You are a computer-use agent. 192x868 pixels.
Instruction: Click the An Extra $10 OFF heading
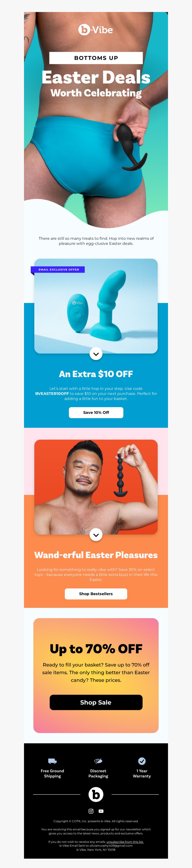(x=96, y=374)
